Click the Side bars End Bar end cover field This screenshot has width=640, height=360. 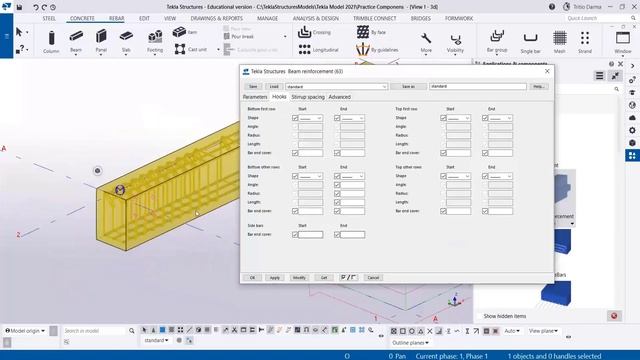pos(353,235)
